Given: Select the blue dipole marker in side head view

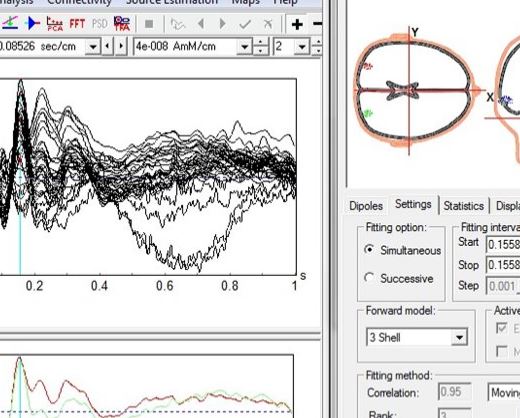Looking at the screenshot, I should pyautogui.click(x=507, y=100).
